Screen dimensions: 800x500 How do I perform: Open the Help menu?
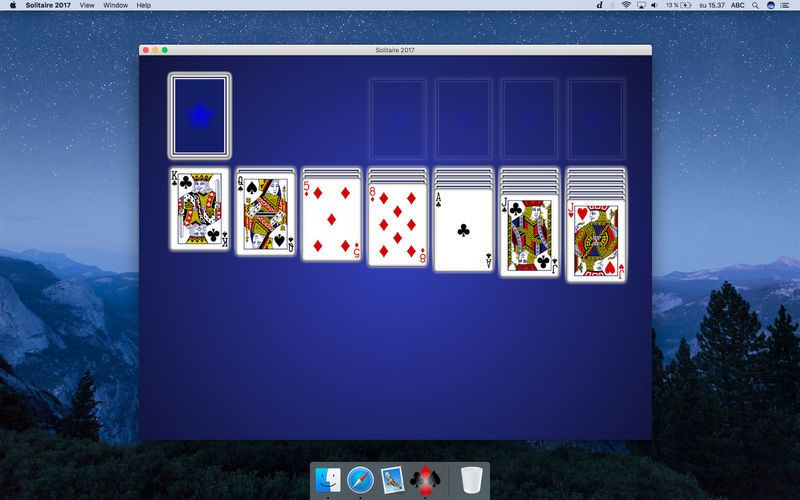tap(143, 5)
